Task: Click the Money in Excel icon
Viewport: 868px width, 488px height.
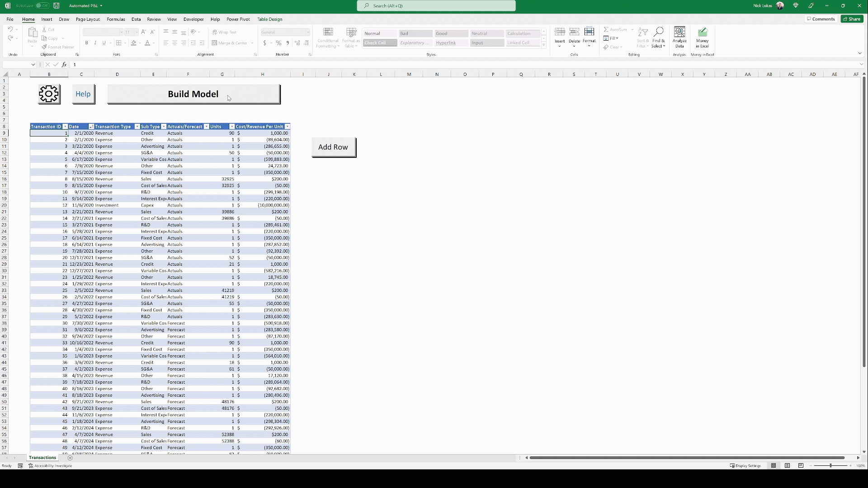Action: (x=702, y=37)
